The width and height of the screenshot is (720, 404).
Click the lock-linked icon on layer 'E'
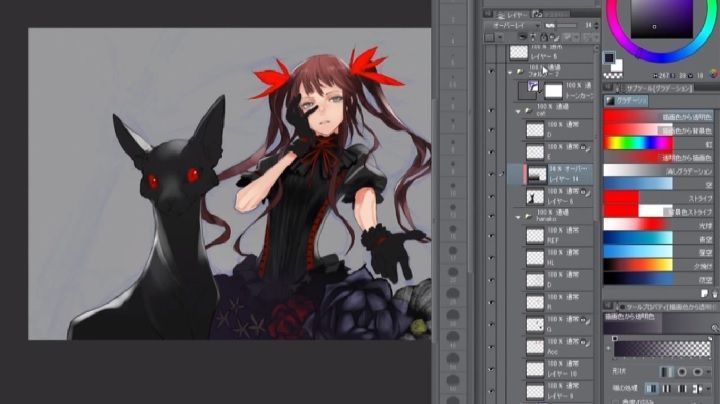(x=585, y=148)
